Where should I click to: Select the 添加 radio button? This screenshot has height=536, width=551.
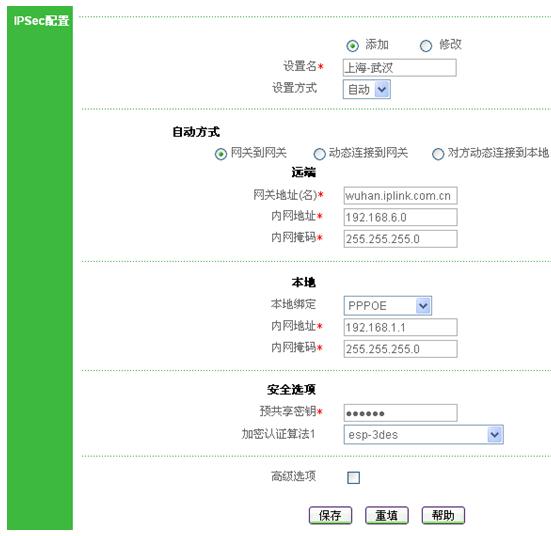(x=352, y=46)
